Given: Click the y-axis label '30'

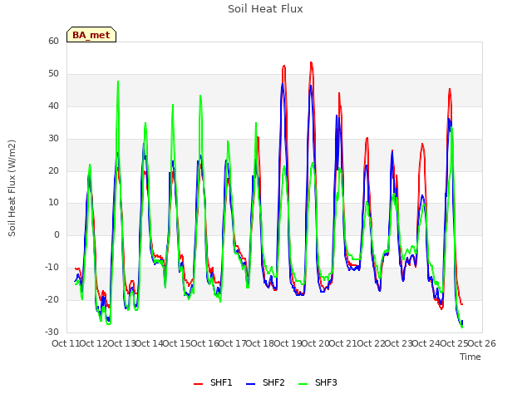Looking at the screenshot, I should pyautogui.click(x=53, y=139).
